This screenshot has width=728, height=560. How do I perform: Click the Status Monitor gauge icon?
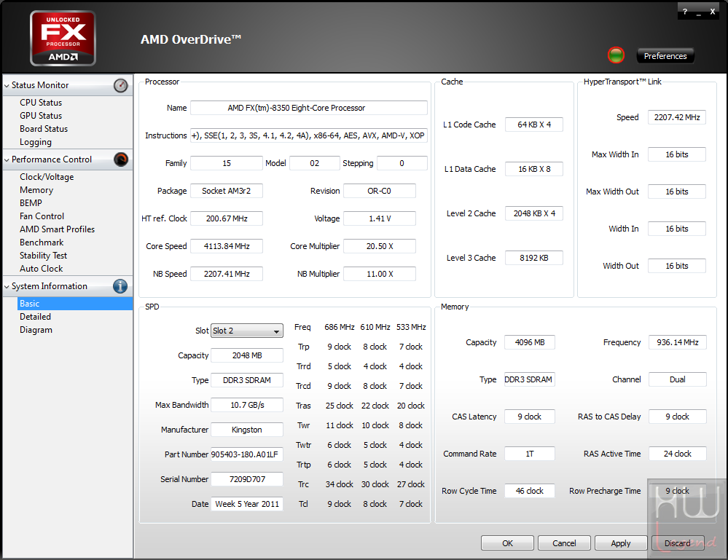click(121, 85)
